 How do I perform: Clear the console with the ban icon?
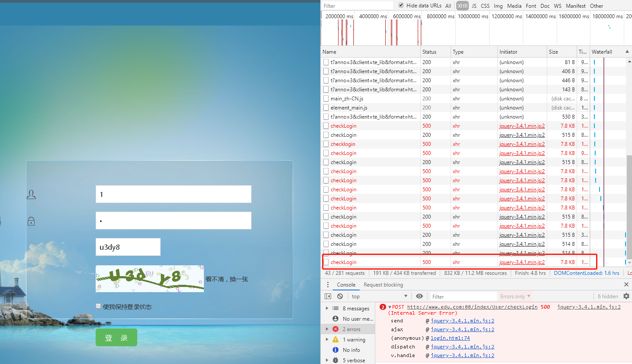point(340,296)
